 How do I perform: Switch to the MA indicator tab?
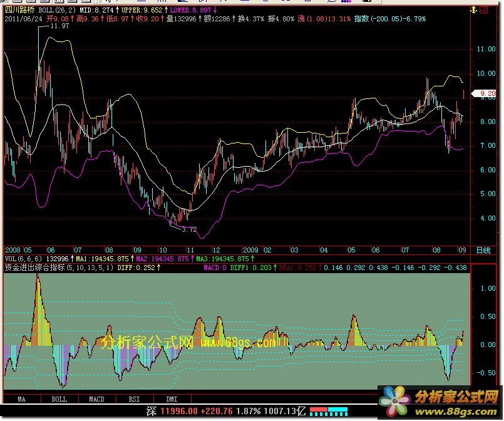(21, 399)
